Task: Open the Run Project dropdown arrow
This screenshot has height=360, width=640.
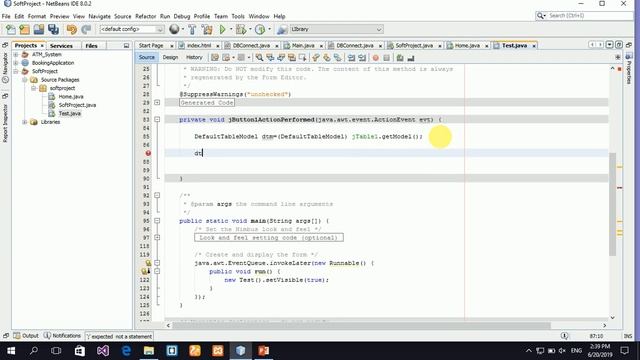Action: (x=231, y=29)
